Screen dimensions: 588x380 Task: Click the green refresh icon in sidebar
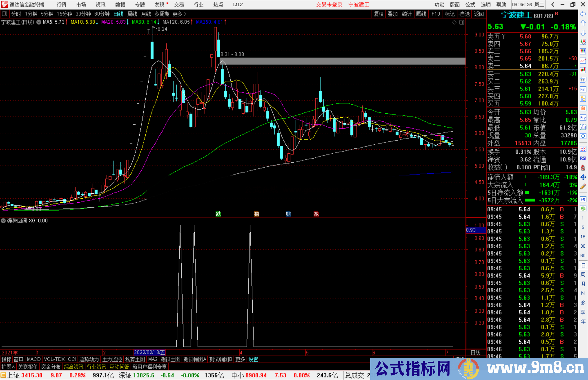(x=583, y=209)
